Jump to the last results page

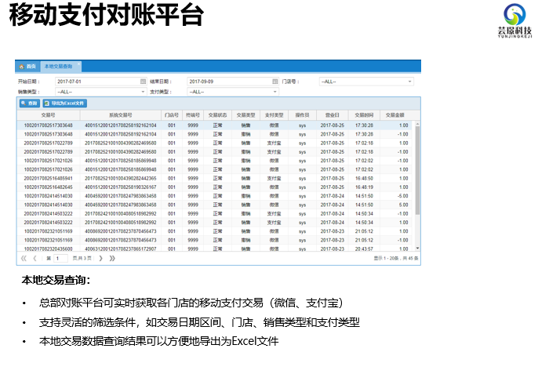click(112, 259)
